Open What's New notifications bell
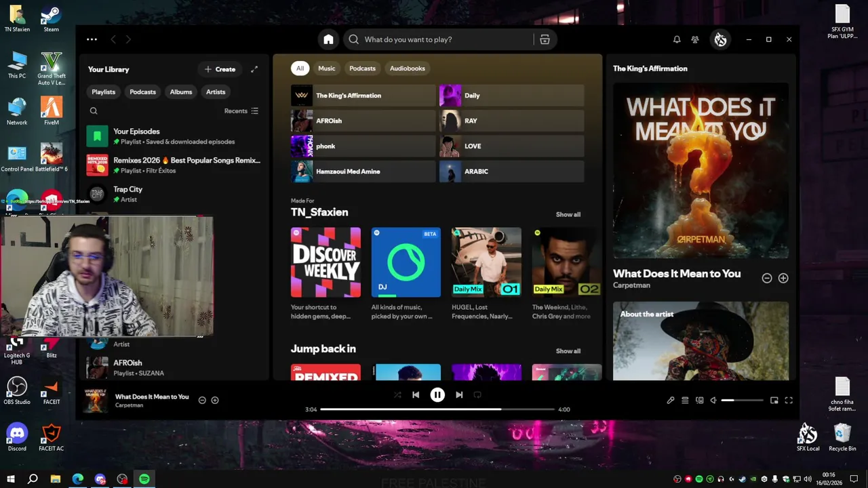868x488 pixels. click(677, 39)
